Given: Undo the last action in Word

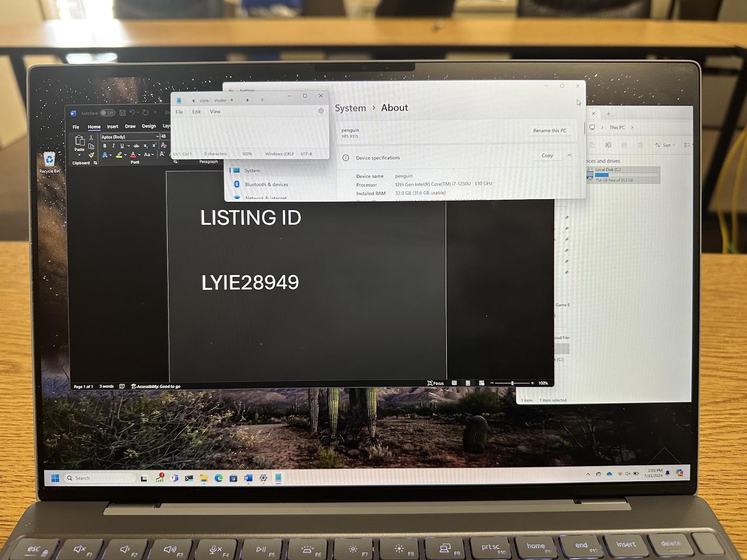Looking at the screenshot, I should click(132, 113).
